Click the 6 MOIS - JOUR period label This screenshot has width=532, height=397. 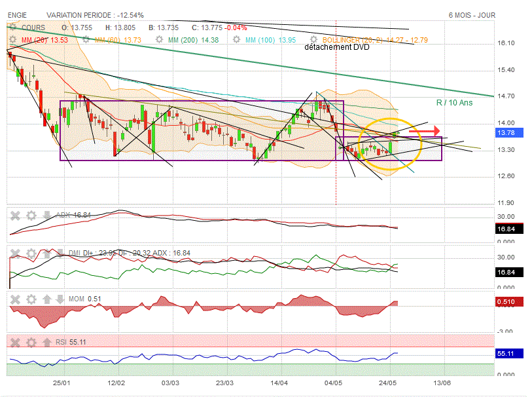pyautogui.click(x=472, y=15)
